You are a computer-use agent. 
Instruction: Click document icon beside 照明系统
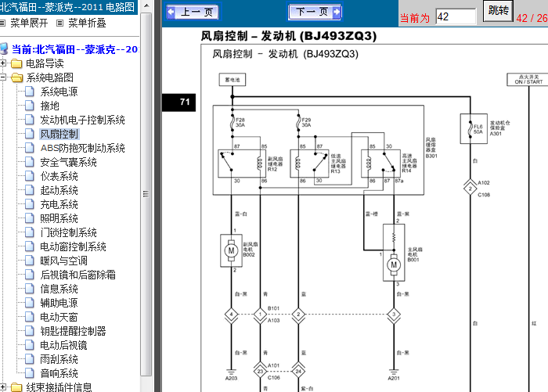[30, 219]
